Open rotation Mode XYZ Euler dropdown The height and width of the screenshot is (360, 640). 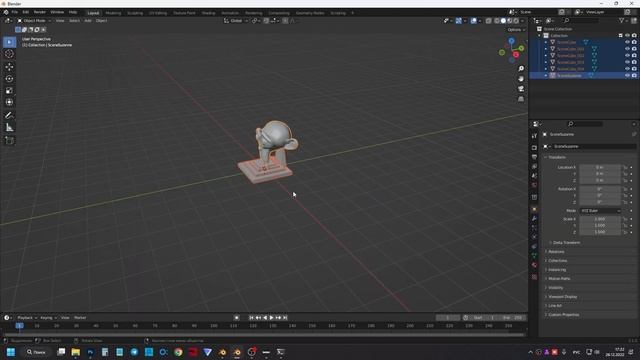point(600,211)
